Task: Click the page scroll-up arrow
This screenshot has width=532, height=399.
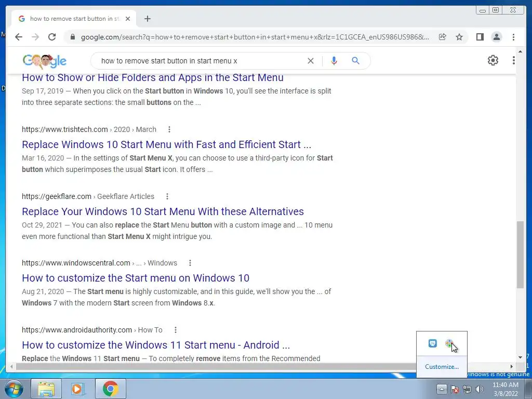Action: pyautogui.click(x=520, y=51)
